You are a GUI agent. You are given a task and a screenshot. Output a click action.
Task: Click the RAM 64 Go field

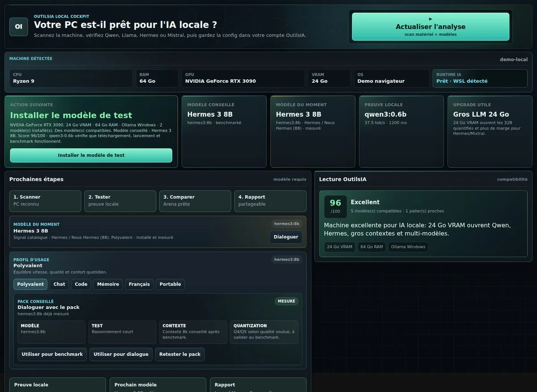pos(157,78)
